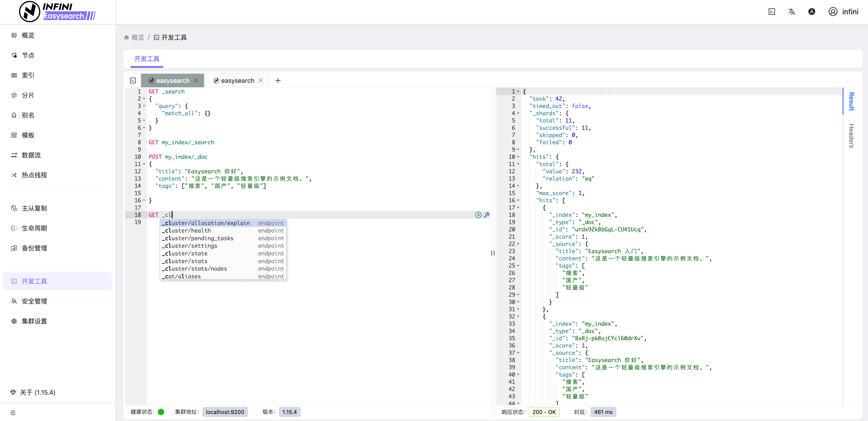Select the first easysearch console tab
The width and height of the screenshot is (868, 421).
click(x=173, y=81)
